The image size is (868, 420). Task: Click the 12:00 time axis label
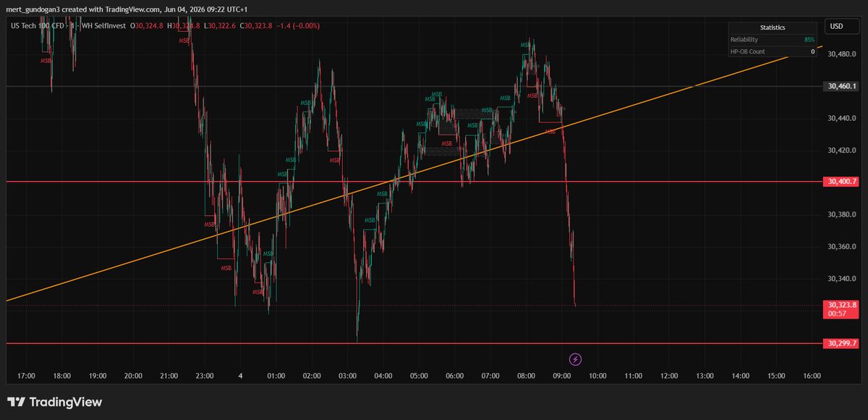click(669, 376)
